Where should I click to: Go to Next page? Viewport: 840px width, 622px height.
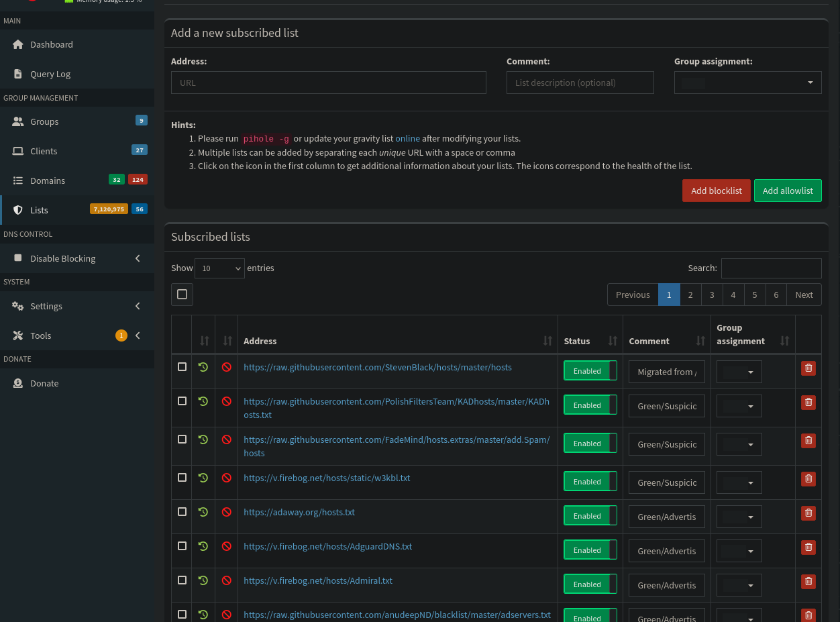click(804, 295)
